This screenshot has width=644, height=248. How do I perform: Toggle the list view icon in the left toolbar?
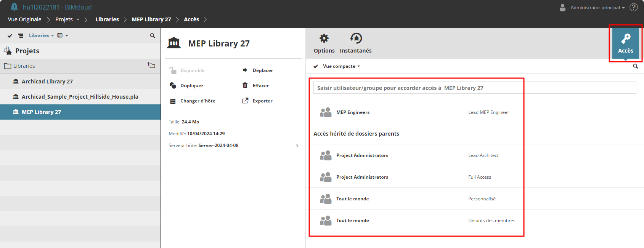click(x=21, y=36)
